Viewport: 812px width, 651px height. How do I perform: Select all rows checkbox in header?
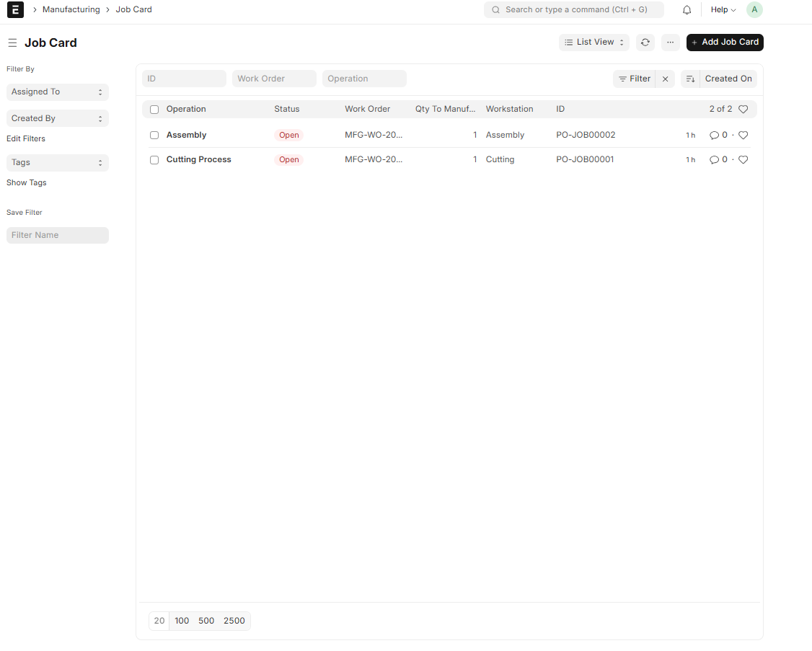[x=154, y=110]
